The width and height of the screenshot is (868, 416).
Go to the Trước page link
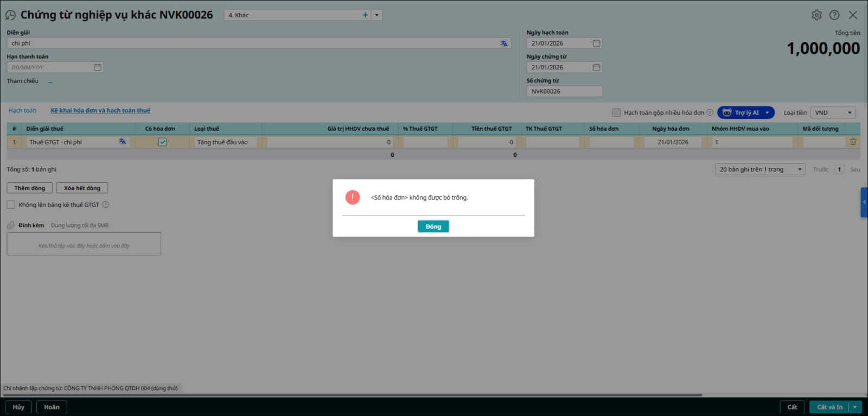[820, 170]
